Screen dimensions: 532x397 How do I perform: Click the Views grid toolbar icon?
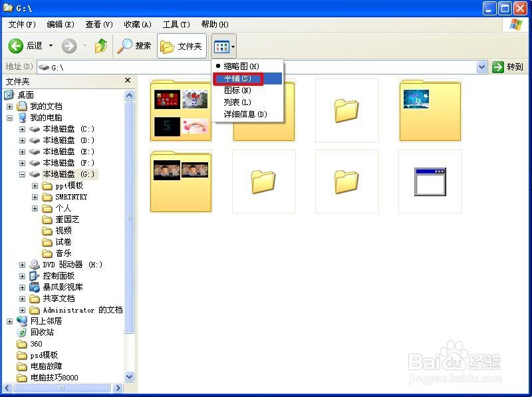coord(221,47)
